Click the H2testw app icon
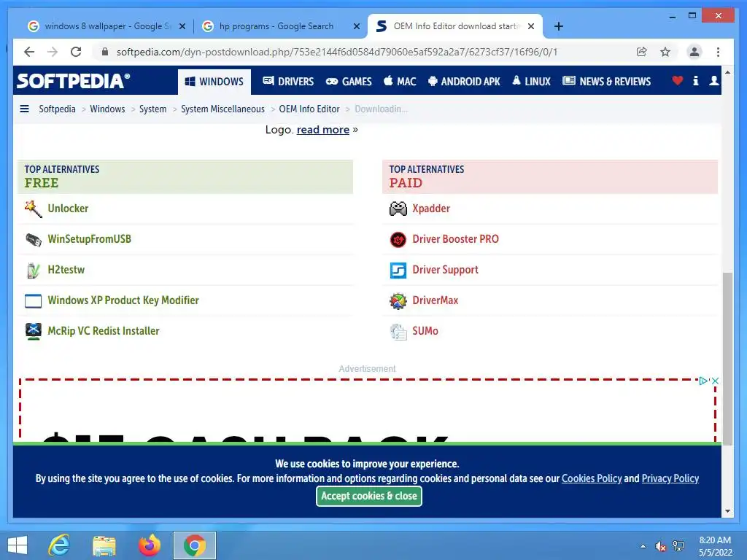747x560 pixels. [x=34, y=270]
